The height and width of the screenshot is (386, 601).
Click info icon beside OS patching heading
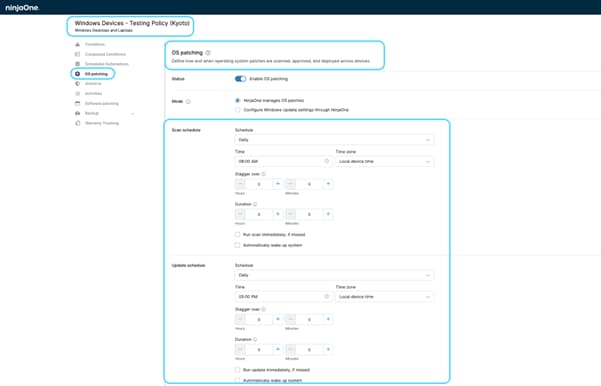[208, 53]
